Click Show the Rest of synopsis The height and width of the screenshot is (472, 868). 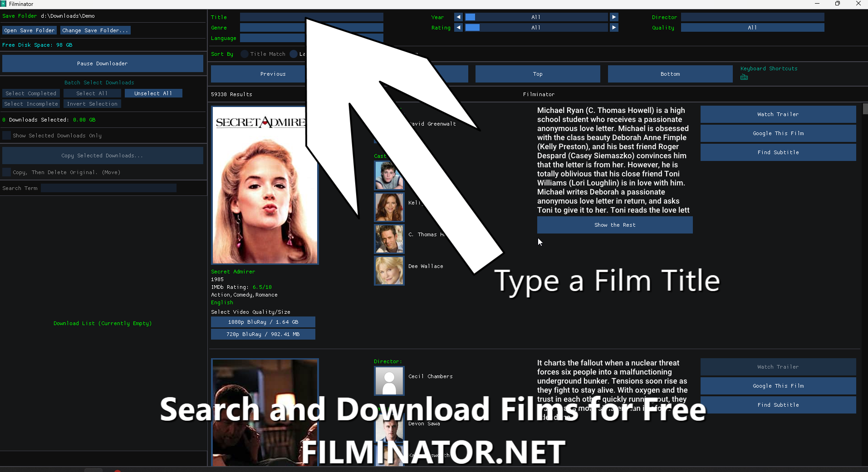click(x=615, y=225)
